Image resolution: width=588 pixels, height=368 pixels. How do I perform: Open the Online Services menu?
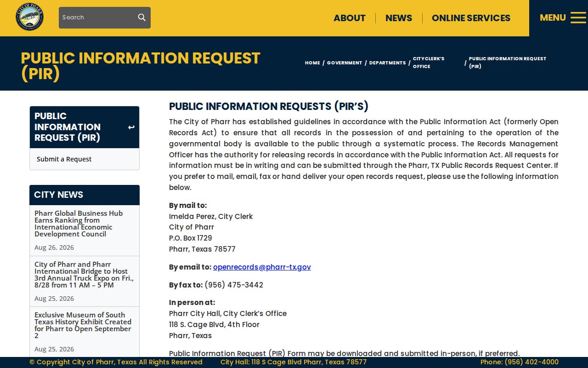coord(471,18)
